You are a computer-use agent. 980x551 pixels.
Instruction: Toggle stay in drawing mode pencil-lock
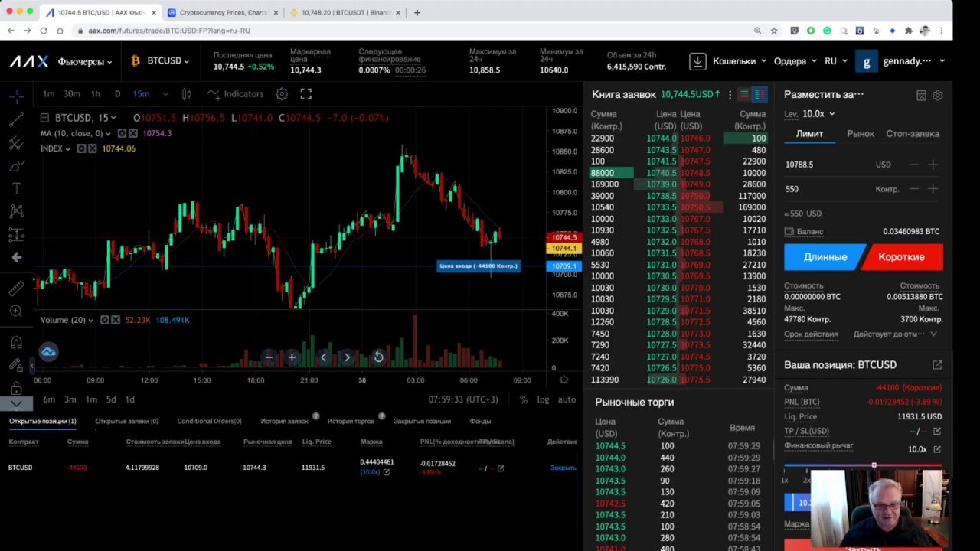[x=16, y=365]
